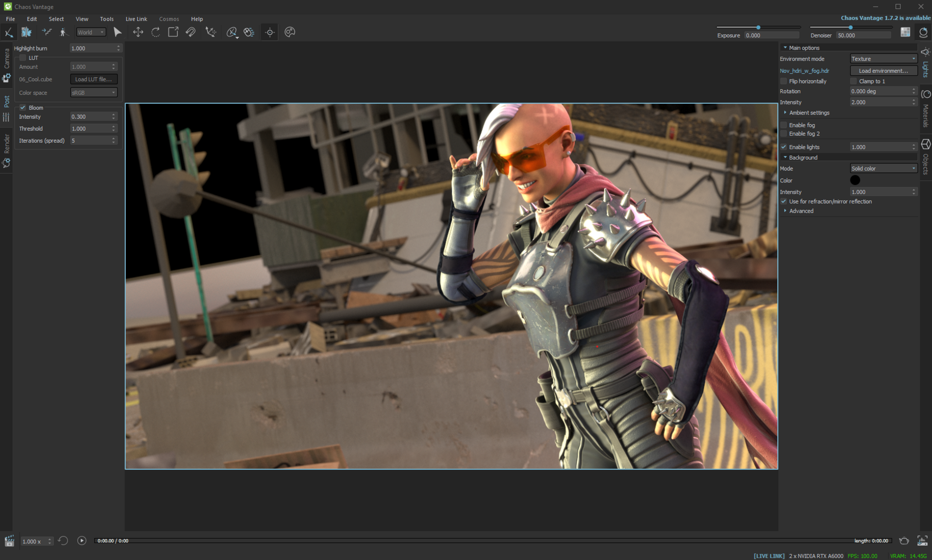Click the Exposure slider handle
Viewport: 932px width, 560px height.
click(x=758, y=27)
